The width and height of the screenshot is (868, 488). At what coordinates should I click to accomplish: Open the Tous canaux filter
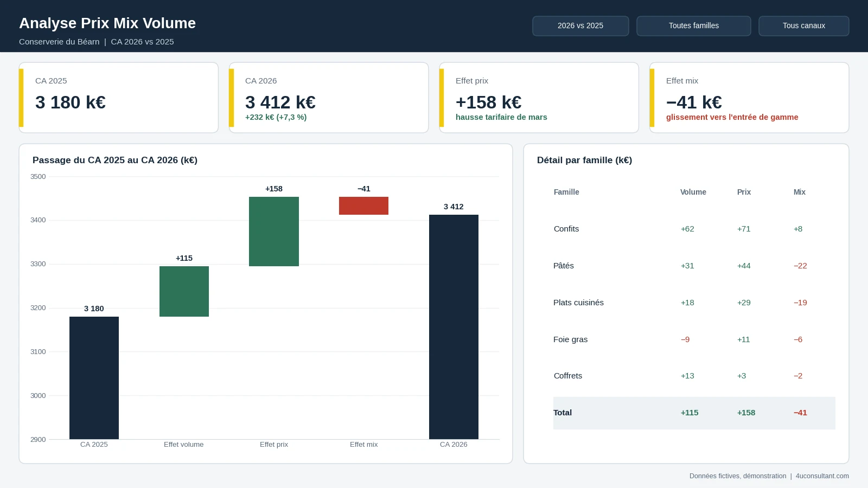pos(803,26)
